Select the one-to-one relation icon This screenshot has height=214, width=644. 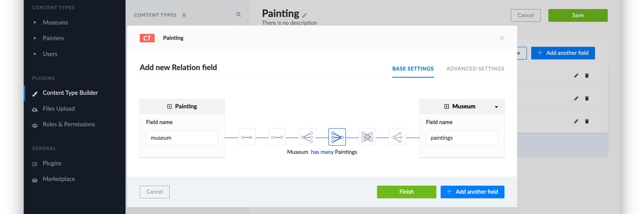pyautogui.click(x=277, y=137)
